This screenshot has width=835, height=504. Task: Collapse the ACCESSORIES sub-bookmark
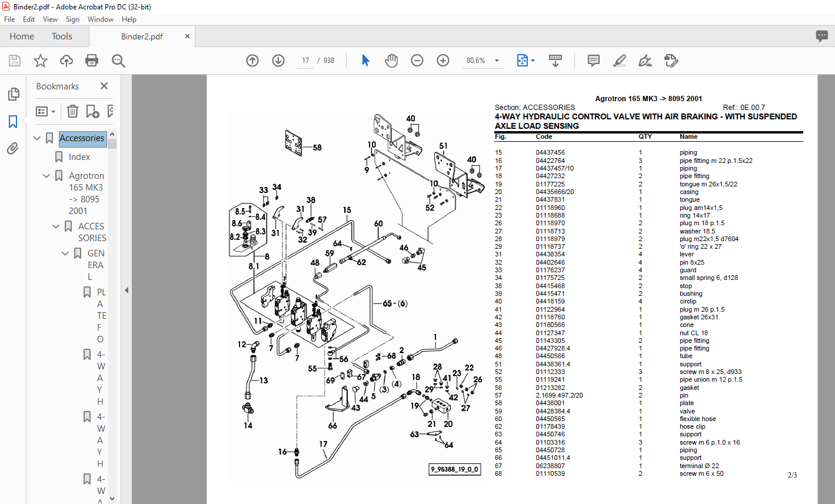[x=56, y=226]
